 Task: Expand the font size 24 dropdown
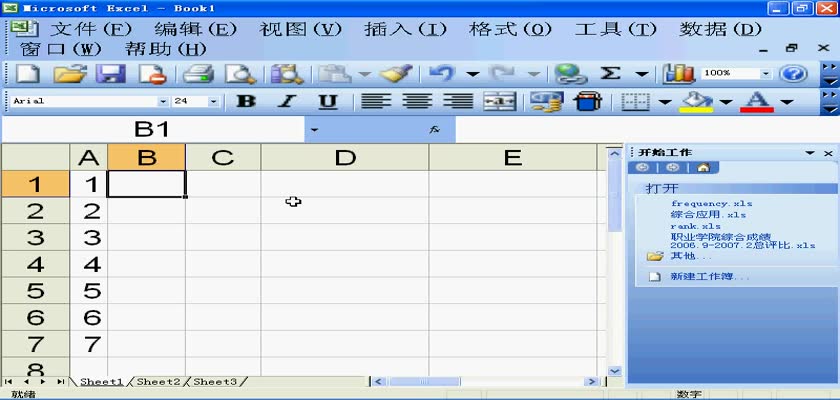pyautogui.click(x=213, y=101)
